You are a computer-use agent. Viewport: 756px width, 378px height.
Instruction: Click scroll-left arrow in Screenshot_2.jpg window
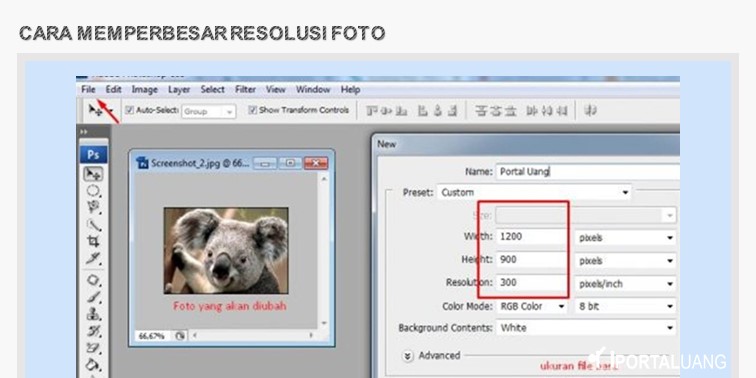click(x=195, y=336)
